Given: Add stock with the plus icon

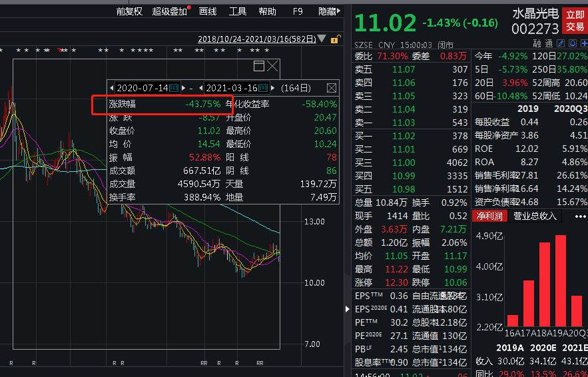Looking at the screenshot, I should [x=583, y=43].
